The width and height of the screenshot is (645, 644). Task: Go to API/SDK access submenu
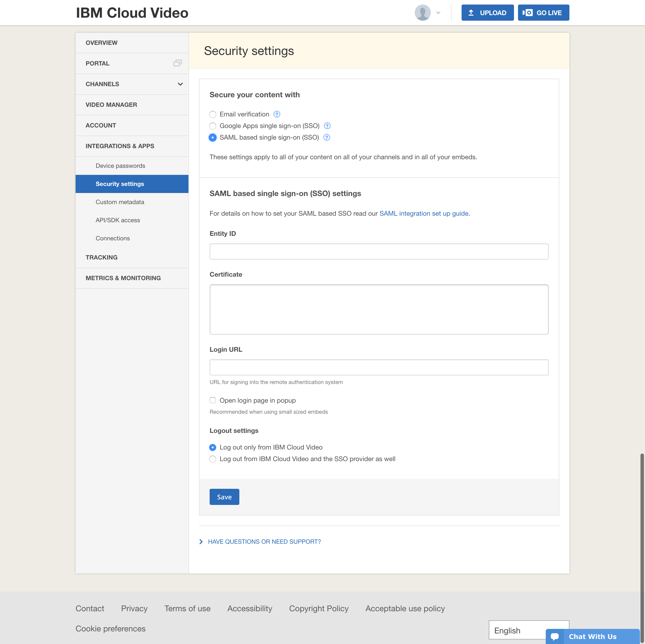click(x=132, y=220)
